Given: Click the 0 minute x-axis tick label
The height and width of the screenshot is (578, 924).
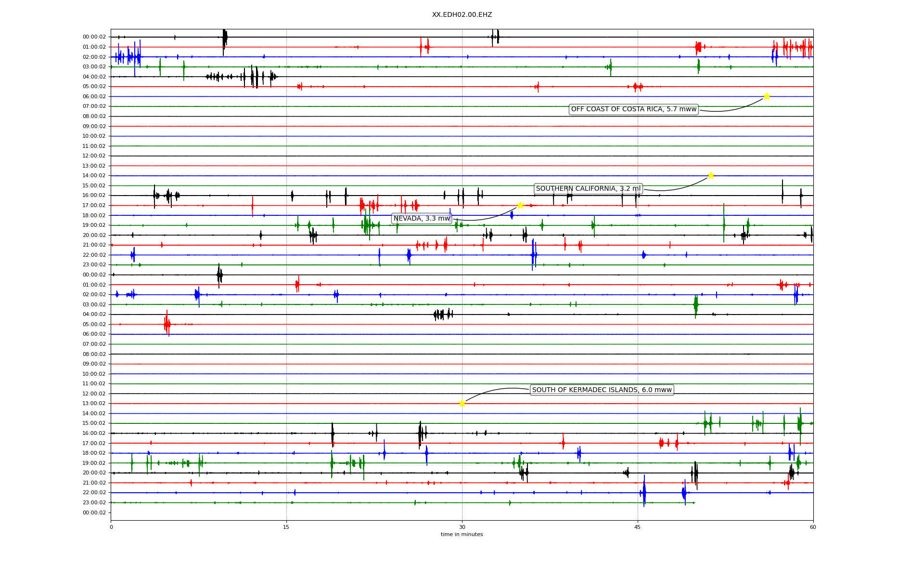Looking at the screenshot, I should (111, 527).
